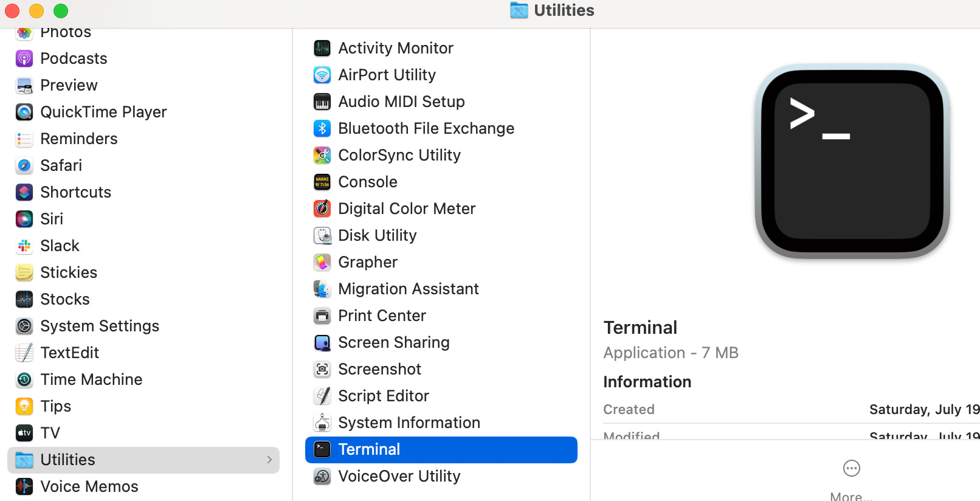Open the More actions ellipsis button

click(x=852, y=468)
